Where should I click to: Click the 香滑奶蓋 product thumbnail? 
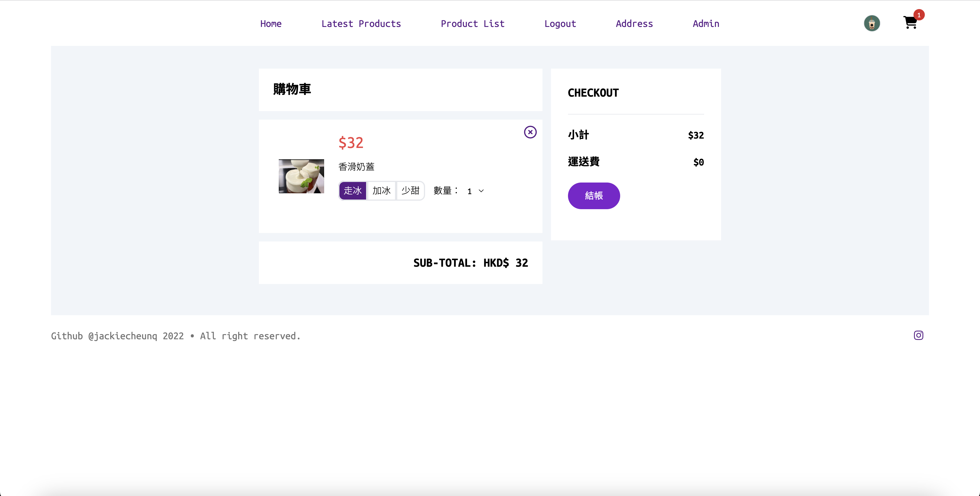[x=301, y=176]
